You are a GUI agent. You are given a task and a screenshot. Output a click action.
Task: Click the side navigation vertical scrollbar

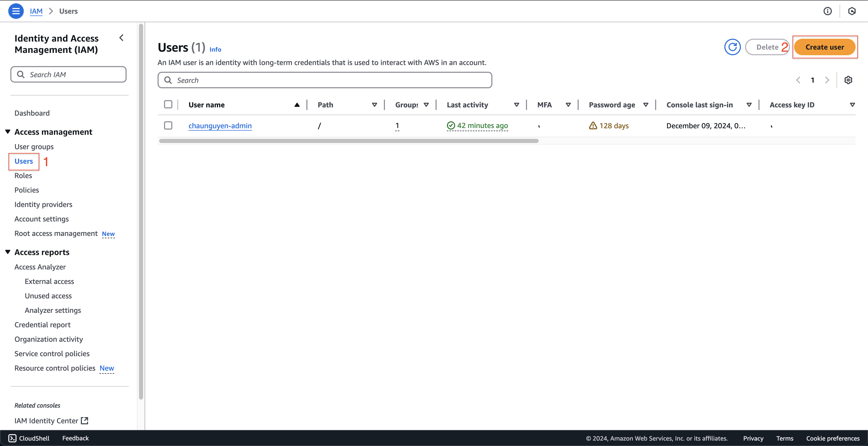[141, 211]
